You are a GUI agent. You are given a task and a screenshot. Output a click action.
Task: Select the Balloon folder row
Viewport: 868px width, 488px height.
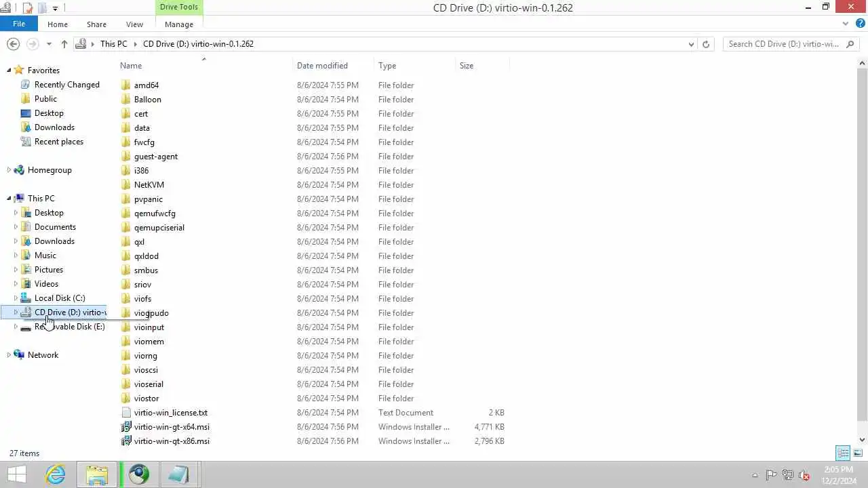312,100
